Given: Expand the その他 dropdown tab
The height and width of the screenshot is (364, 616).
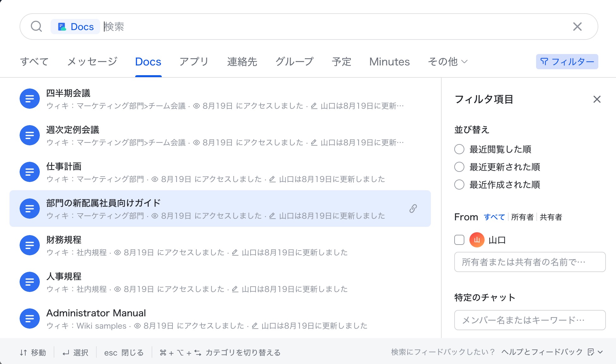Looking at the screenshot, I should (447, 62).
